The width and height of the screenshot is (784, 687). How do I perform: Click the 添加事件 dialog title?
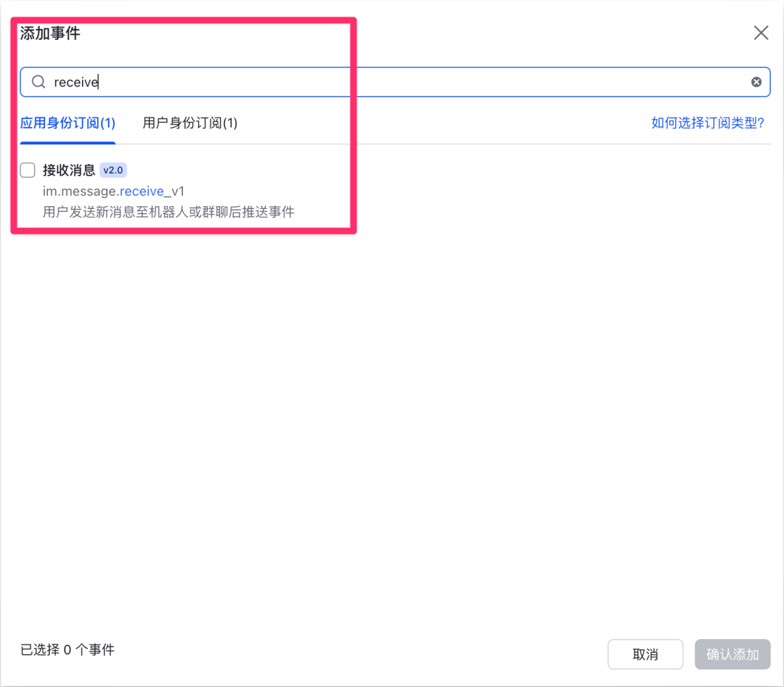(x=49, y=32)
